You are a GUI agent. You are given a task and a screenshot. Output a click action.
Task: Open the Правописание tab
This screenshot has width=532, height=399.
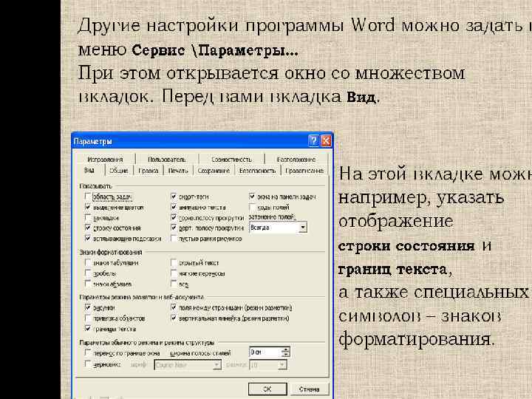[304, 171]
